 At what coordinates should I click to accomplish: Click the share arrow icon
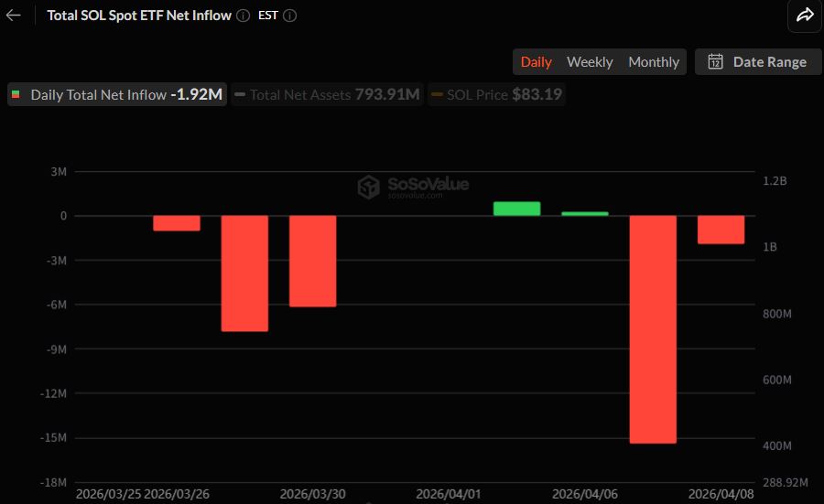805,16
